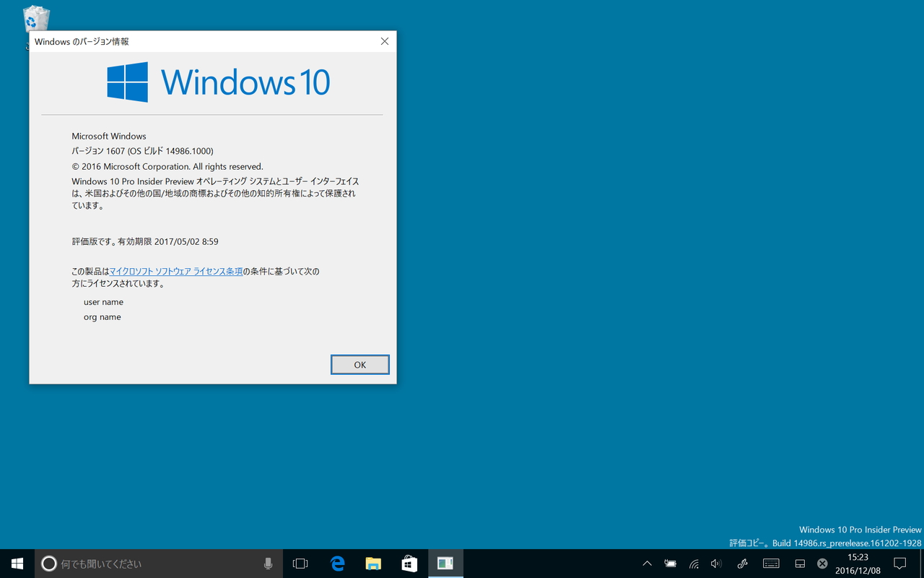This screenshot has width=924, height=578.
Task: Open Windows Ink Workspace
Action: tap(742, 563)
